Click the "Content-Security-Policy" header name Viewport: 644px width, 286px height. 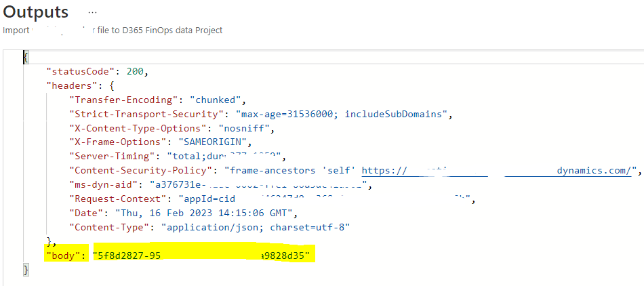(x=140, y=171)
